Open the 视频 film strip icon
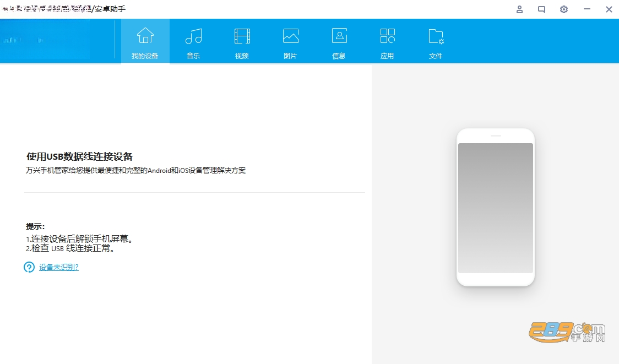The height and width of the screenshot is (364, 619). (x=242, y=36)
